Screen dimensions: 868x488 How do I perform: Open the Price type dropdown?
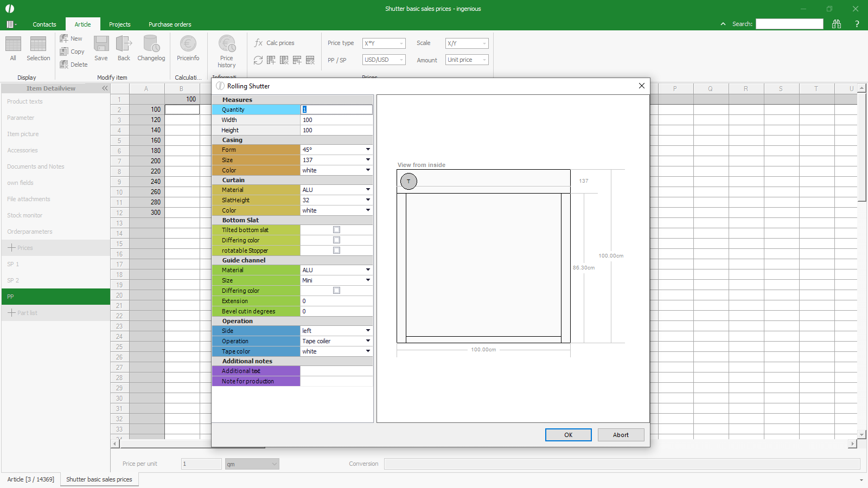384,43
